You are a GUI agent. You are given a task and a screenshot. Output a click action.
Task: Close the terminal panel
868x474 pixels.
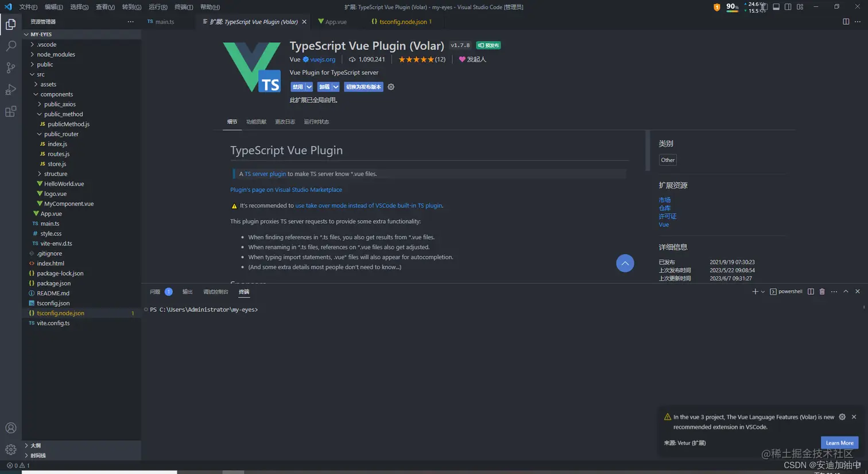pyautogui.click(x=858, y=292)
